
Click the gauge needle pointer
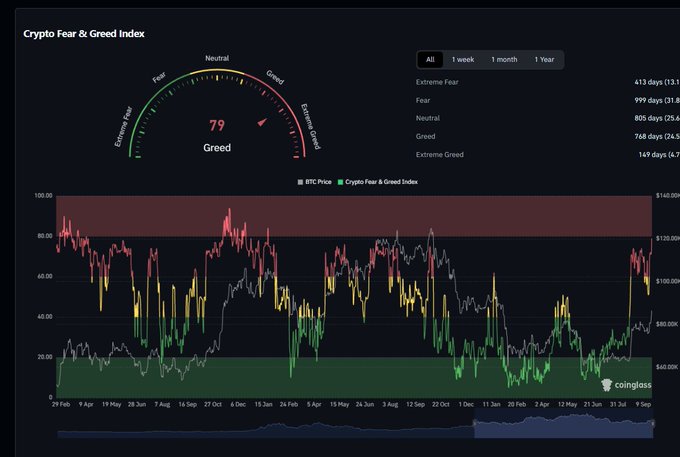point(262,122)
